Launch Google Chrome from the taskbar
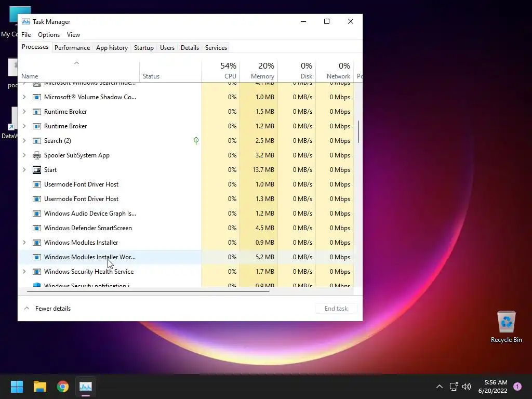This screenshot has height=399, width=532. [x=63, y=387]
